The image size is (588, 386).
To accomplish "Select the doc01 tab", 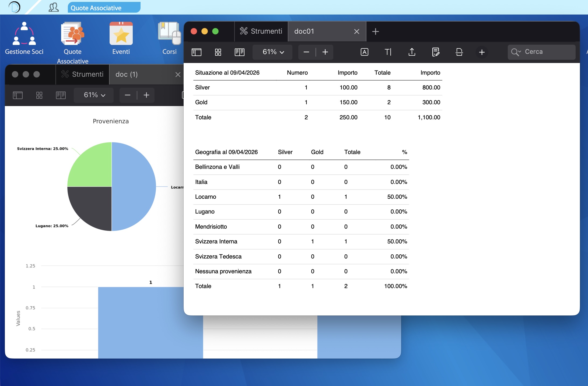I will pyautogui.click(x=327, y=31).
